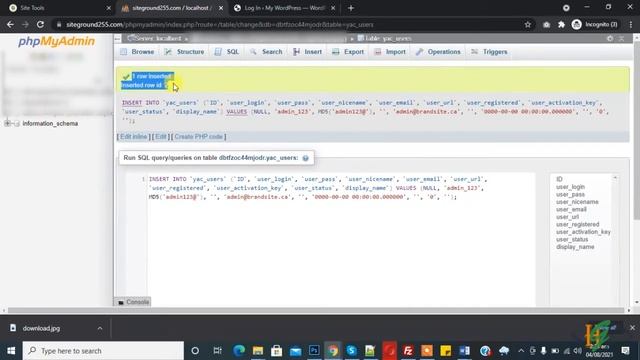Open Photoshop from taskbar
This screenshot has height=360, width=640.
314,351
